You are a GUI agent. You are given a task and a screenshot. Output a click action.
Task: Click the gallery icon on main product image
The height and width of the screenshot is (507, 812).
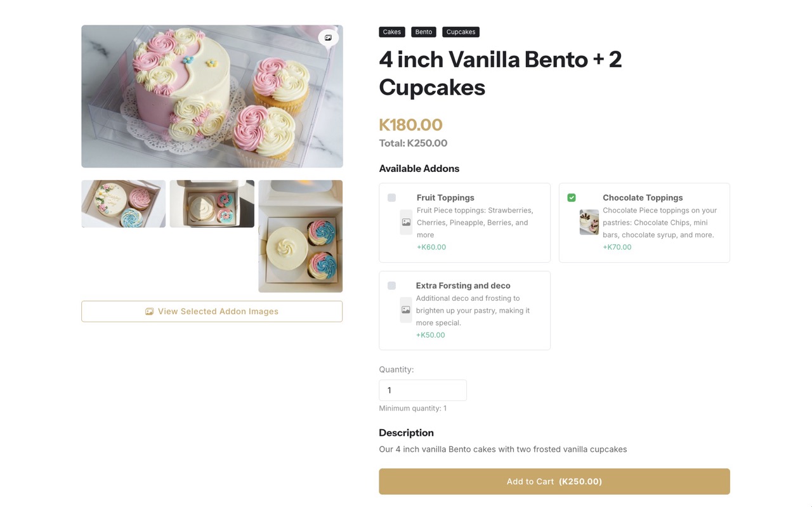[328, 38]
